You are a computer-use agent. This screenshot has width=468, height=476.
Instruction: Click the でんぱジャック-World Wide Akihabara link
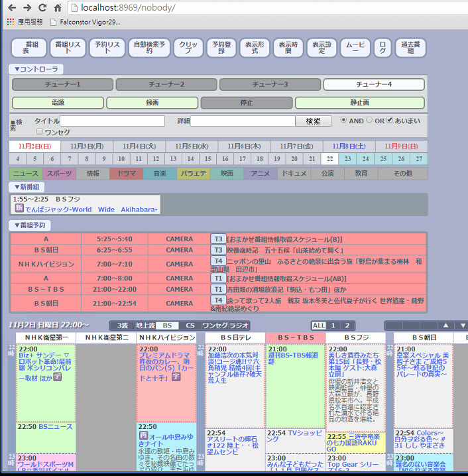click(x=91, y=209)
